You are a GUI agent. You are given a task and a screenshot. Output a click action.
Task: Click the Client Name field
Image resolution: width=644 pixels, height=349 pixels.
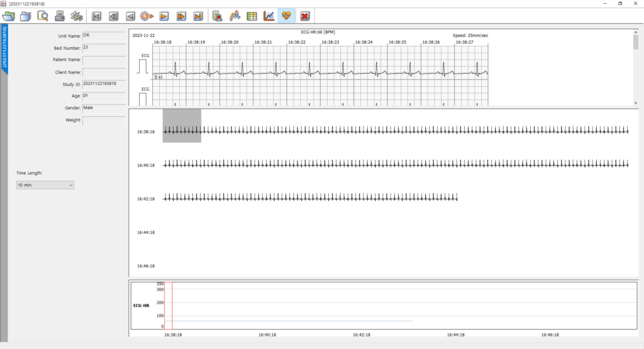coord(104,72)
